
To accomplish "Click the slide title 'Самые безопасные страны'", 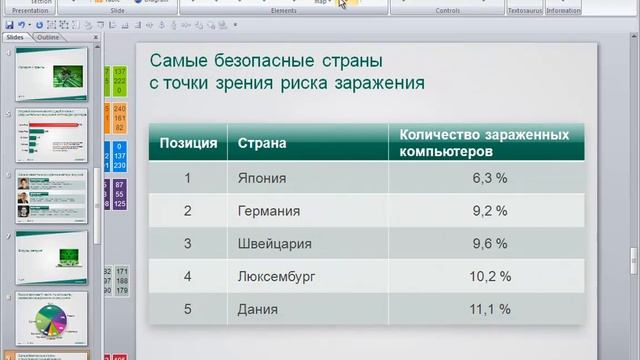I will (266, 61).
